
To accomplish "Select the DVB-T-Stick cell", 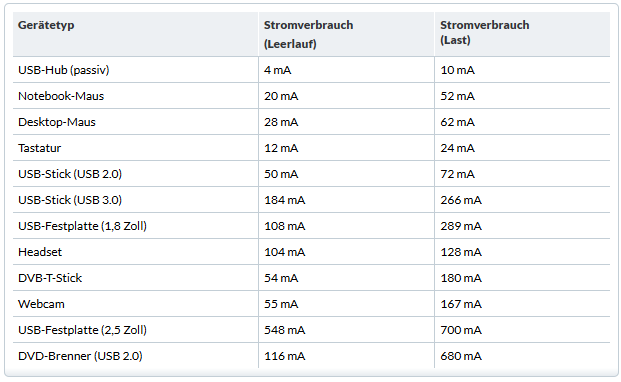I will tap(50, 278).
